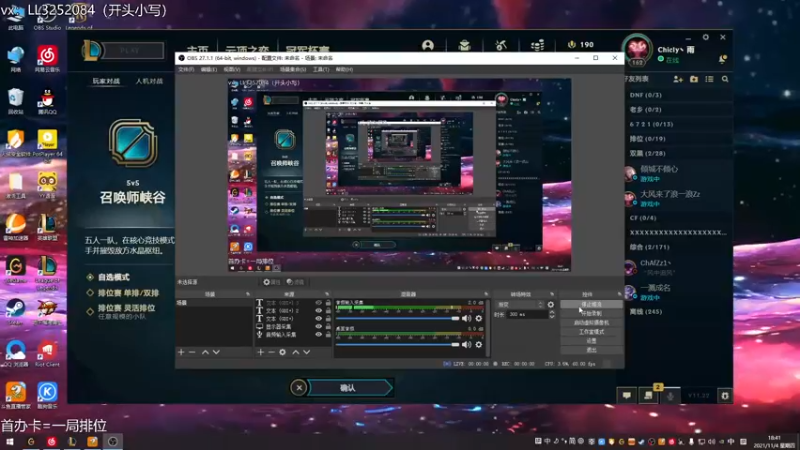Screen dimensions: 800x450
Task: Click summoner avatar level 162
Action: [637, 51]
